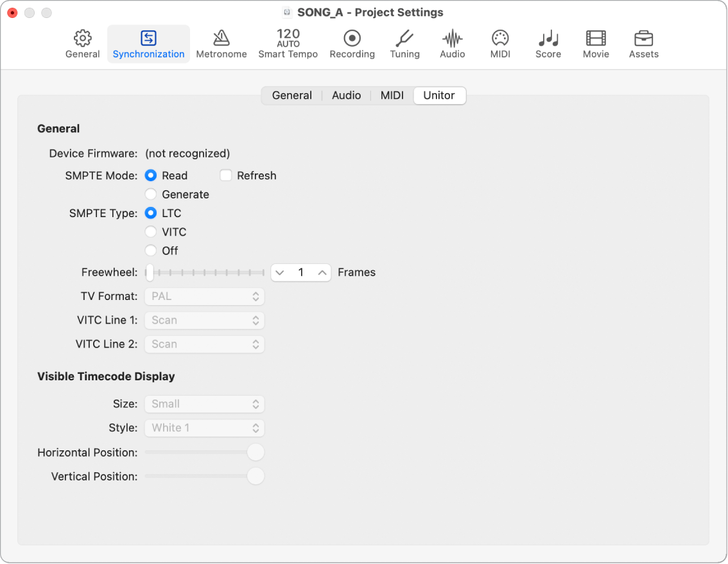Screen dimensions: 728x564
Task: Open the General settings pane
Action: point(82,42)
